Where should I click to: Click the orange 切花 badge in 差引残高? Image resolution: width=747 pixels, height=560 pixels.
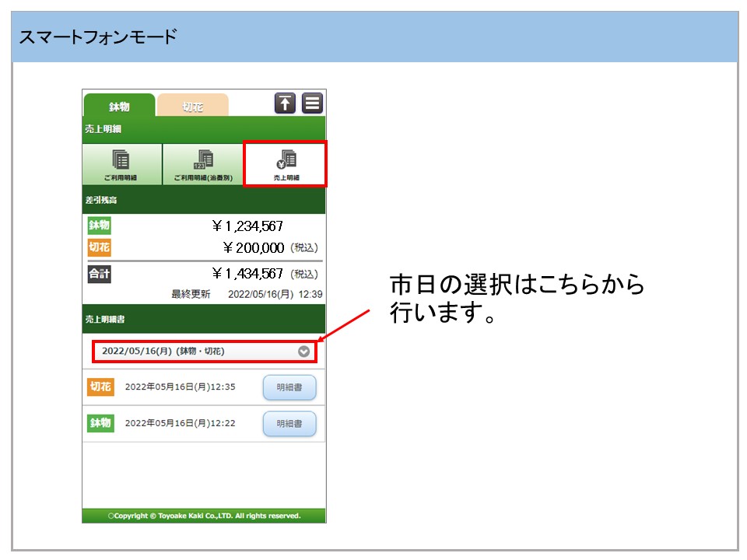point(100,247)
